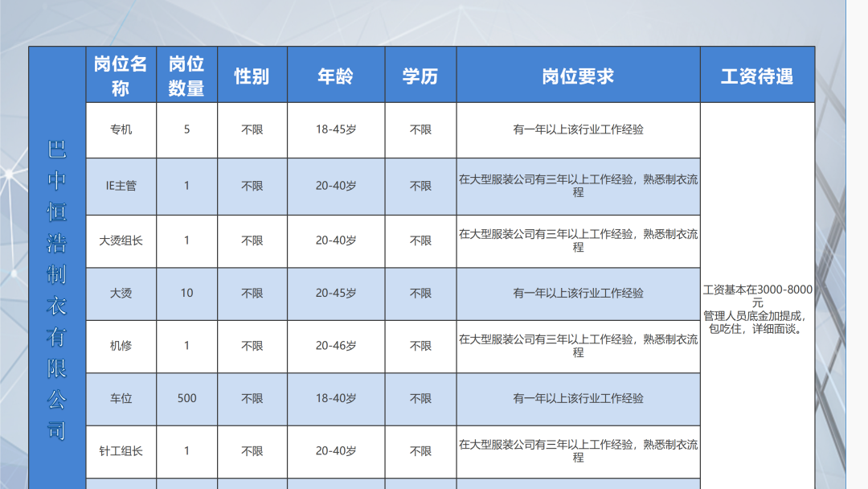Click the requirement text in the 机修 row

pos(578,346)
